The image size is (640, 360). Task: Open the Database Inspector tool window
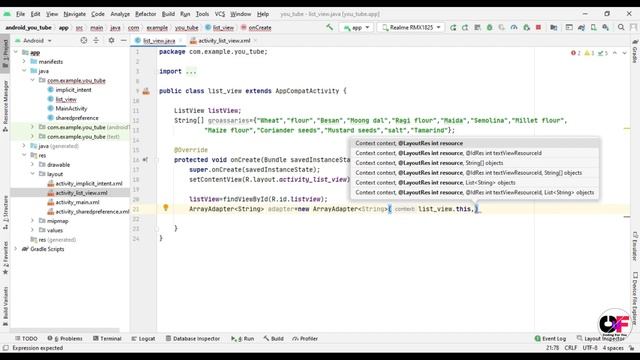point(193,338)
